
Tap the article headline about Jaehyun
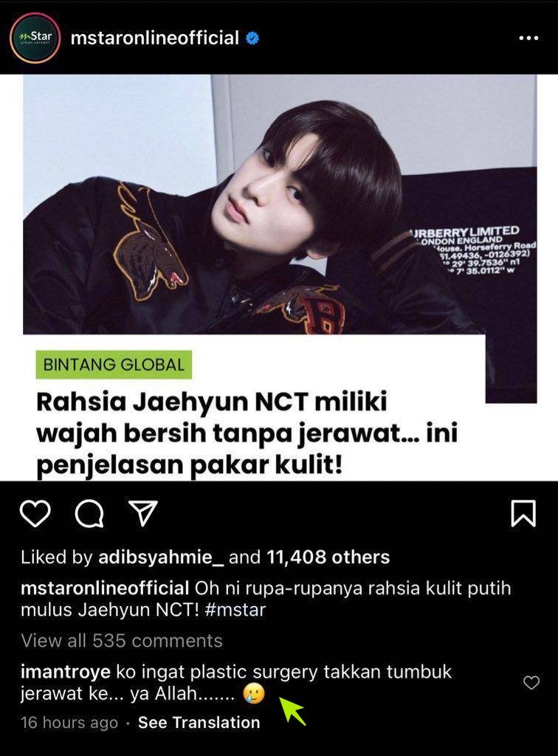pyautogui.click(x=247, y=433)
